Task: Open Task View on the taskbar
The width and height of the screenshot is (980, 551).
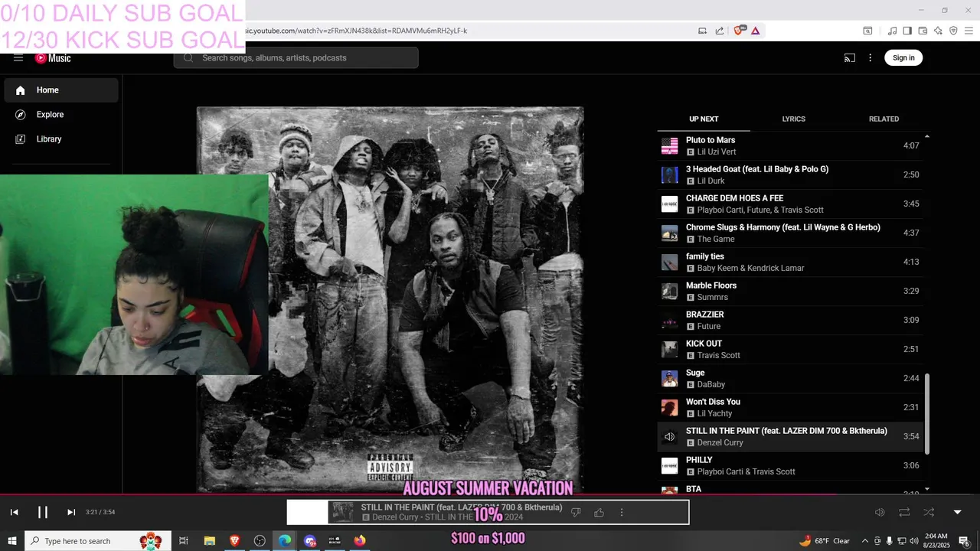Action: coord(184,541)
